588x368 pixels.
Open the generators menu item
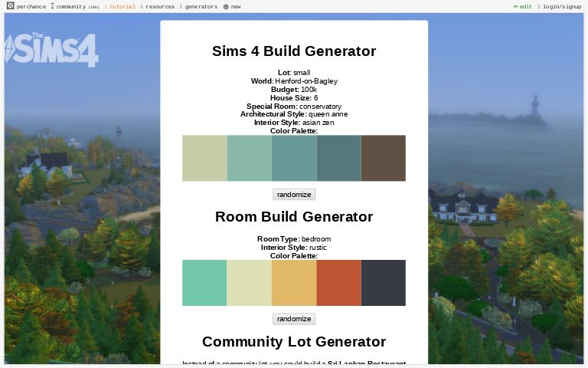point(199,7)
